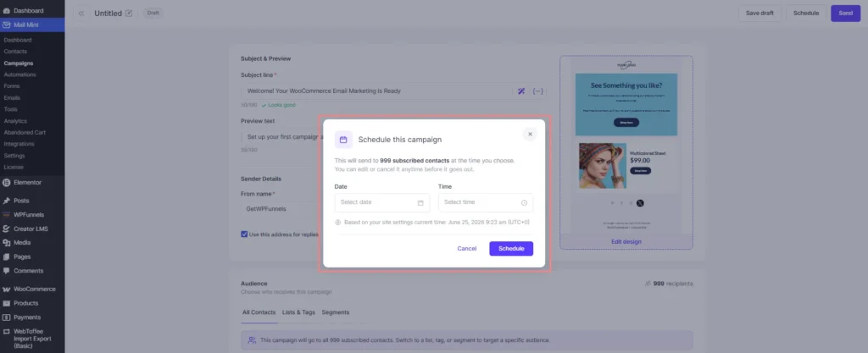This screenshot has height=353, width=868.
Task: Click the merge tag braces icon in subject line
Action: [x=537, y=91]
